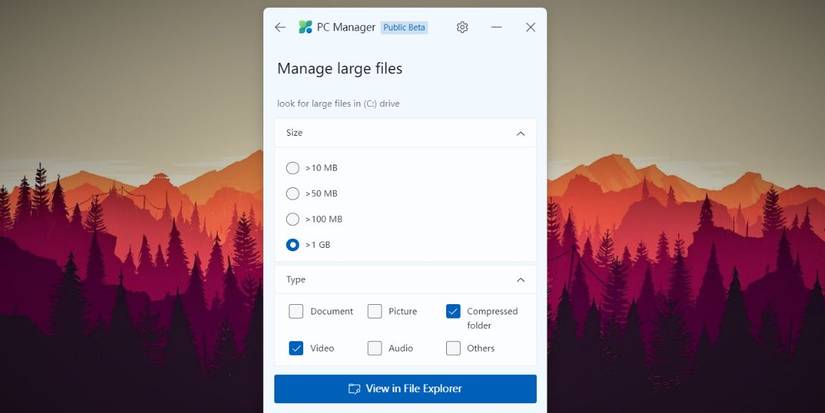This screenshot has height=413, width=825.
Task: Collapse the Type section chevron
Action: [x=520, y=280]
